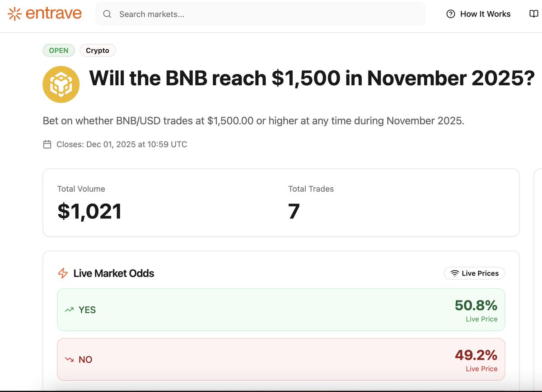Open the book icon in the header

533,14
